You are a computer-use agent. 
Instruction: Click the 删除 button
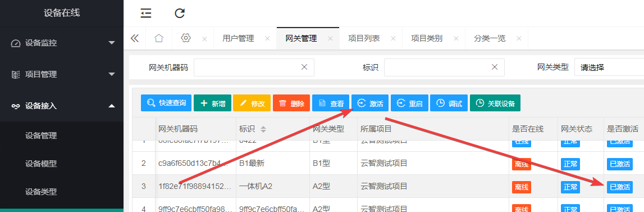[x=291, y=103]
